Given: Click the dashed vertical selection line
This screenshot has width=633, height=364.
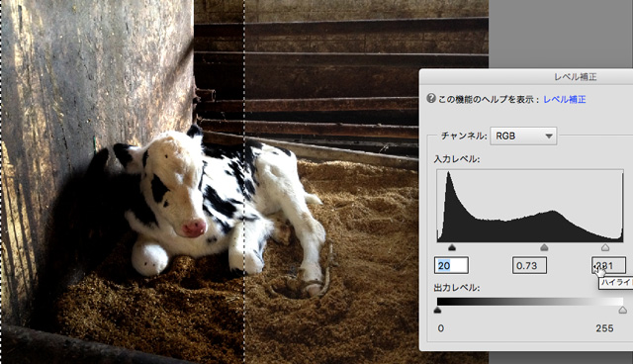Looking at the screenshot, I should pos(244,182).
